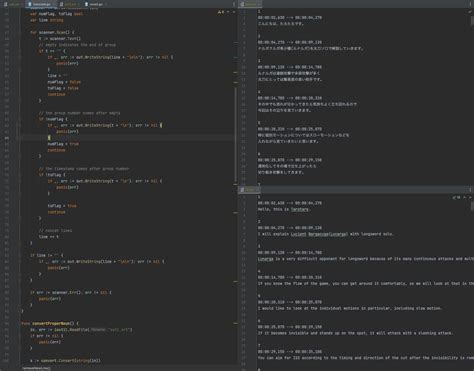The image size is (474, 371).
Task: Open the tab options menu of the bottom-right subtitle editor
Action: tap(470, 190)
